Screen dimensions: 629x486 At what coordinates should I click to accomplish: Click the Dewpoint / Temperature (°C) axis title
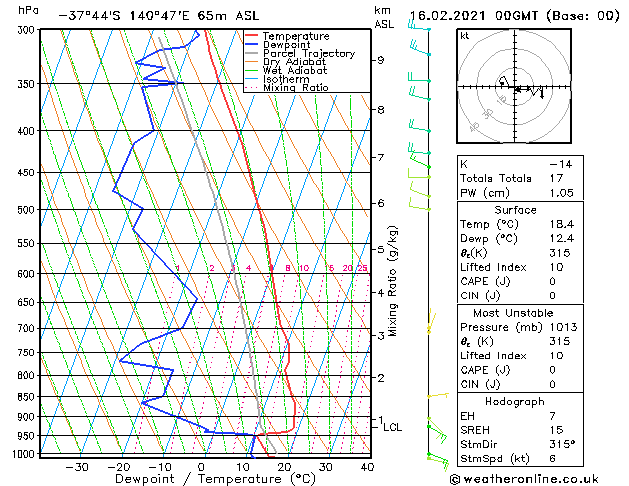click(x=215, y=479)
